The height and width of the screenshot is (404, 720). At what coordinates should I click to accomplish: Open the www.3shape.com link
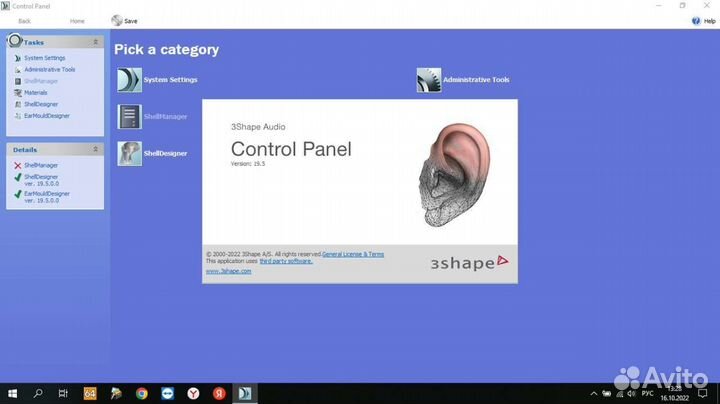pyautogui.click(x=228, y=271)
